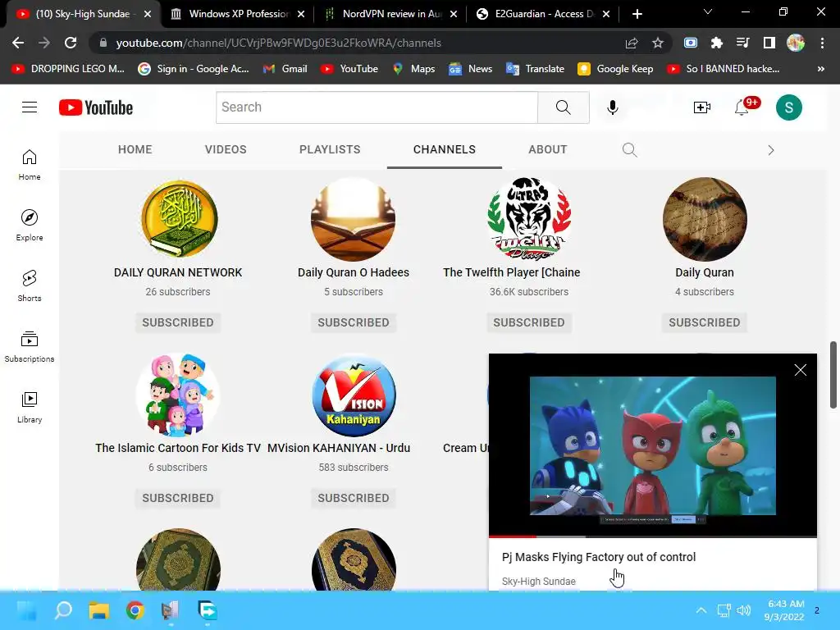Open Explore in the sidebar

(x=30, y=225)
